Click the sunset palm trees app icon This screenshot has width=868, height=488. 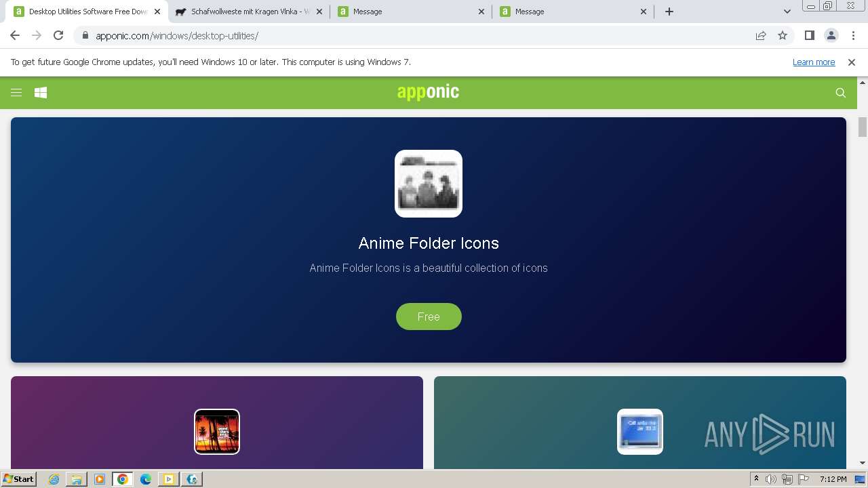[217, 432]
